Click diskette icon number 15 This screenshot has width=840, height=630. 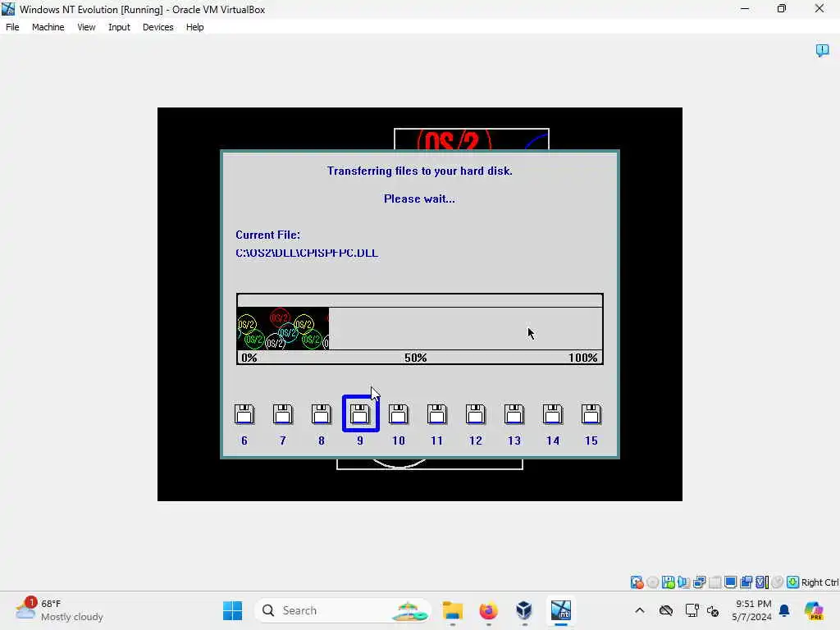point(591,414)
